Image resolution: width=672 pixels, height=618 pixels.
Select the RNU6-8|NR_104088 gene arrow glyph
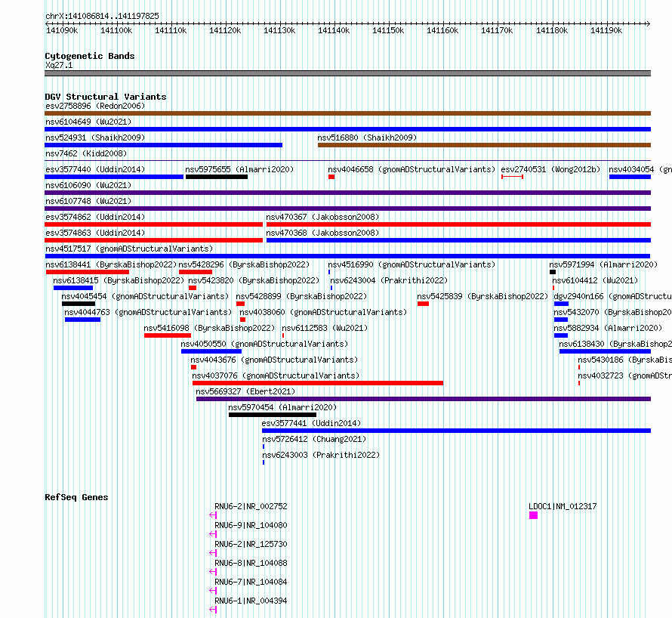point(213,572)
